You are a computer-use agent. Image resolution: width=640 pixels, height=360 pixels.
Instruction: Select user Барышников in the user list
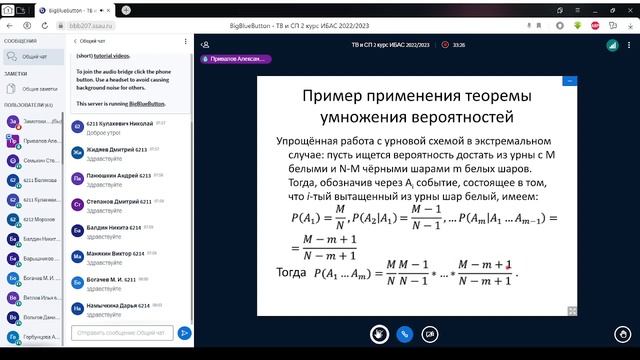[33, 258]
